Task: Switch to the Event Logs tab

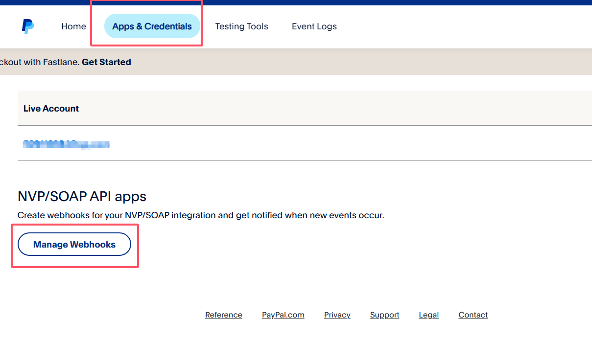Action: (314, 26)
